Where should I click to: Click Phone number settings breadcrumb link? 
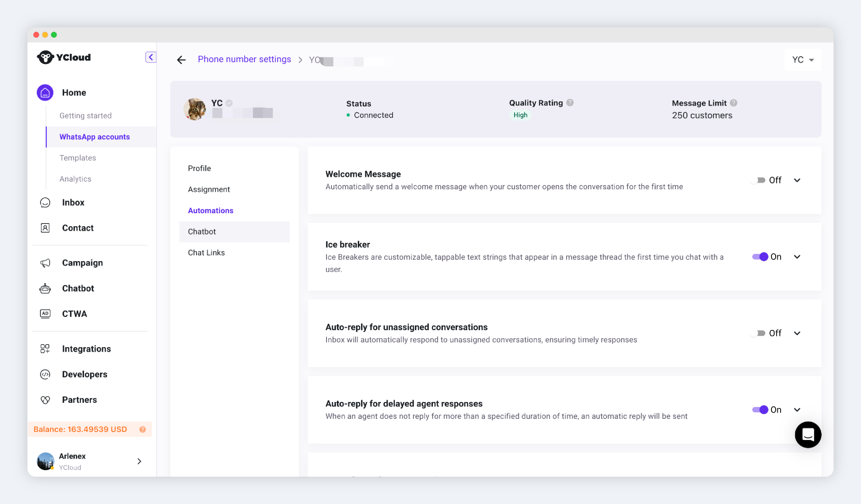(x=244, y=59)
